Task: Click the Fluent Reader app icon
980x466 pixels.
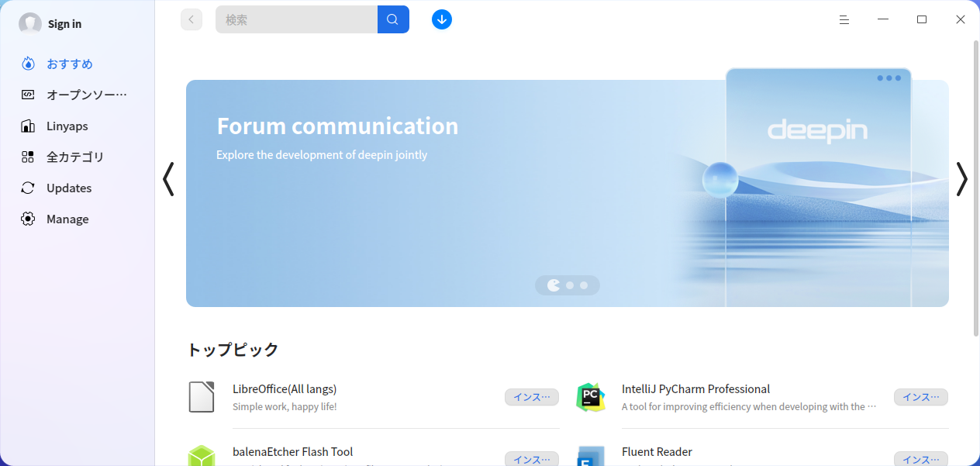Action: (x=591, y=456)
